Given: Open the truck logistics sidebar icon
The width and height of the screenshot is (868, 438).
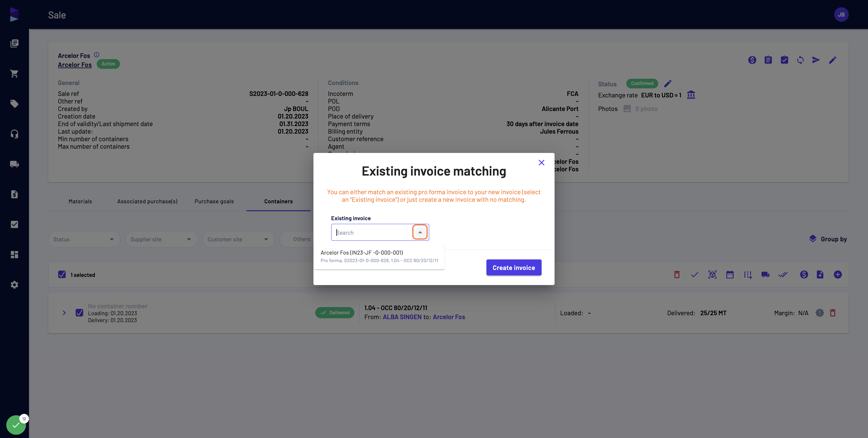Looking at the screenshot, I should coord(14,164).
